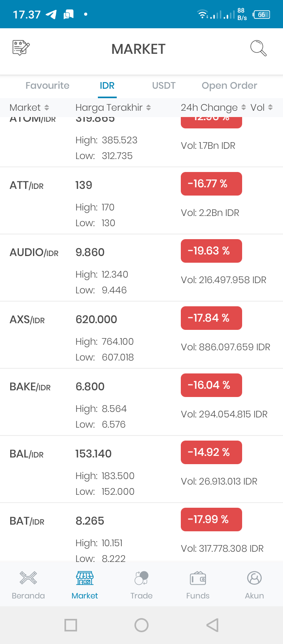
Task: Tap the Market shop icon
Action: coord(85,578)
